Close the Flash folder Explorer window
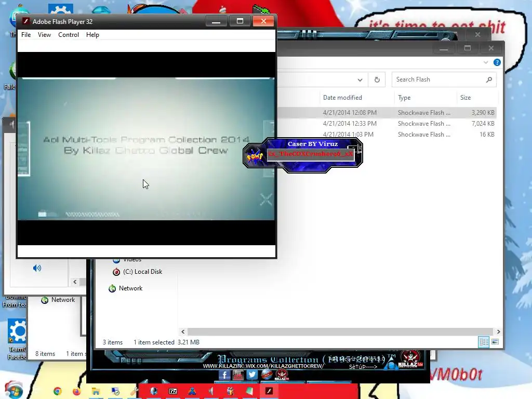 click(x=491, y=48)
